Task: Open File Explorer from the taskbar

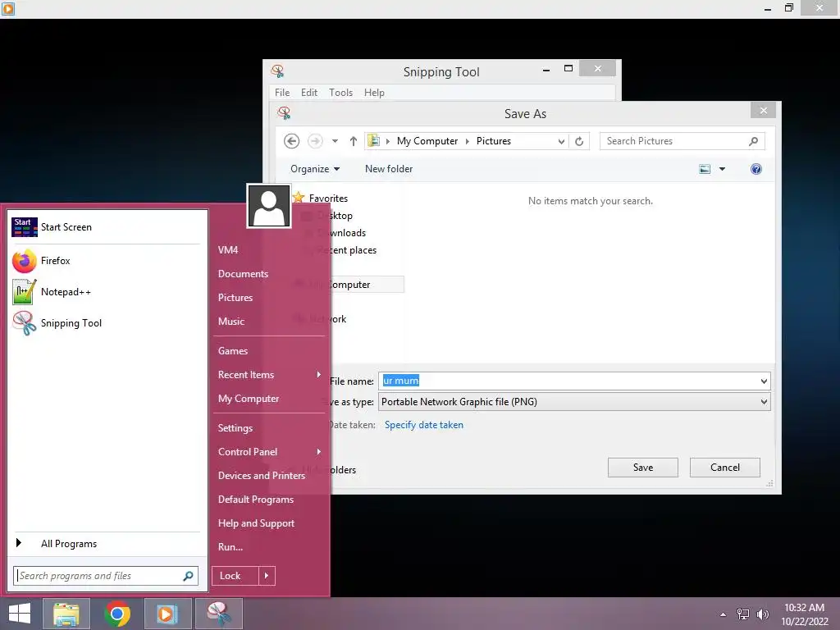Action: coord(66,614)
